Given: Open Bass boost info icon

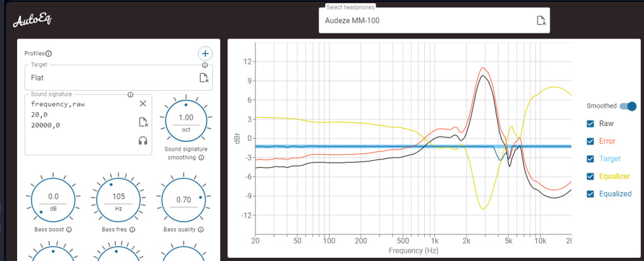Looking at the screenshot, I should tap(69, 230).
